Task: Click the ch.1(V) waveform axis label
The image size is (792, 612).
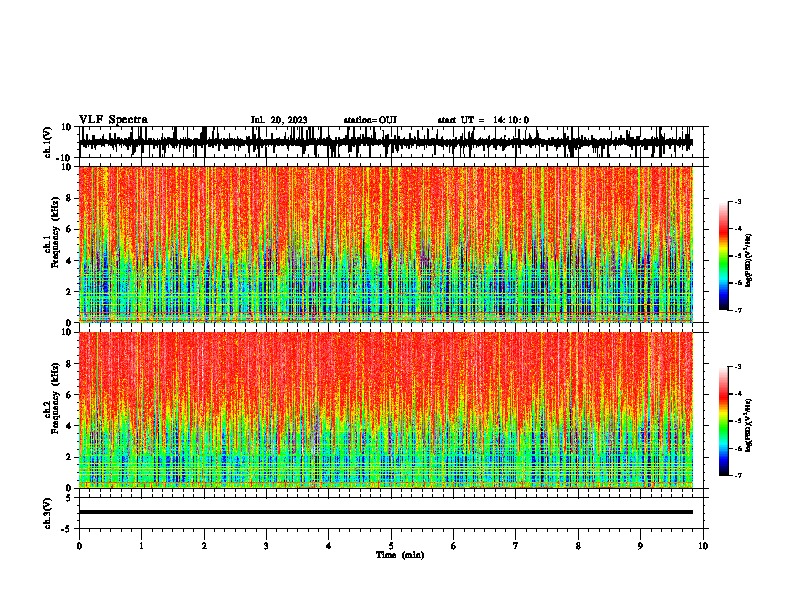Action: point(48,142)
